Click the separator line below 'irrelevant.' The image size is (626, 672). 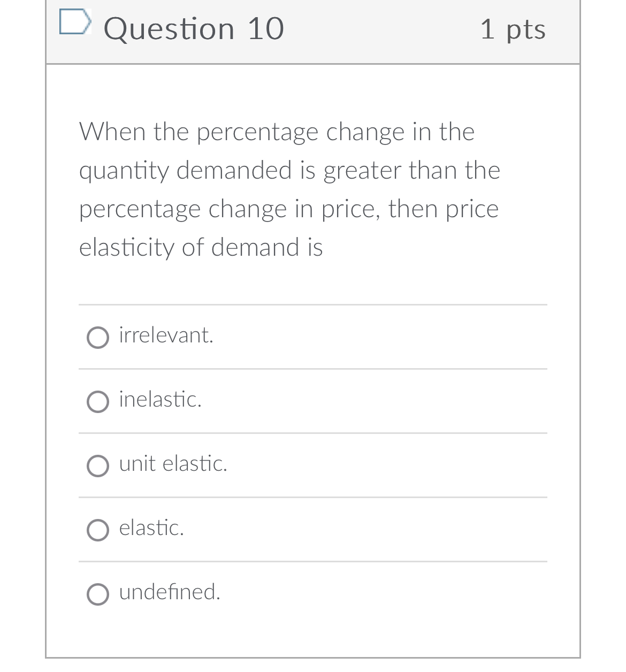[x=313, y=369]
